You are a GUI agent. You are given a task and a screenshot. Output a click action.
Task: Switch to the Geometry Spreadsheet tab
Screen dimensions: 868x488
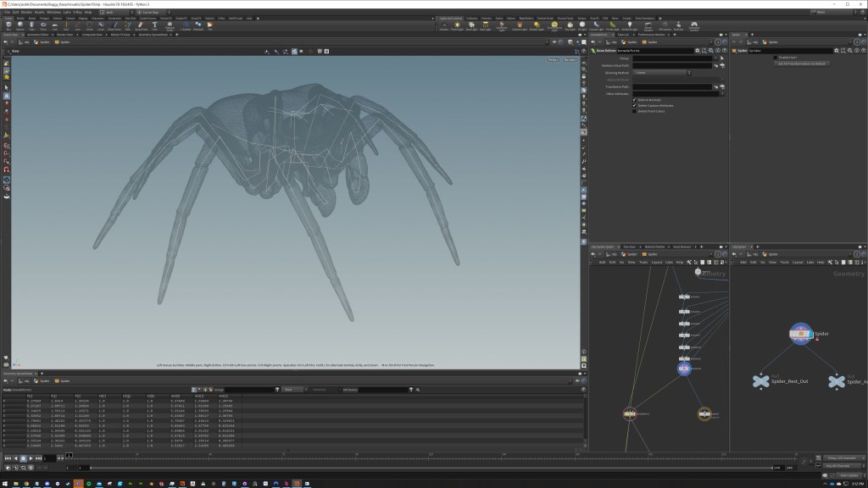(153, 35)
